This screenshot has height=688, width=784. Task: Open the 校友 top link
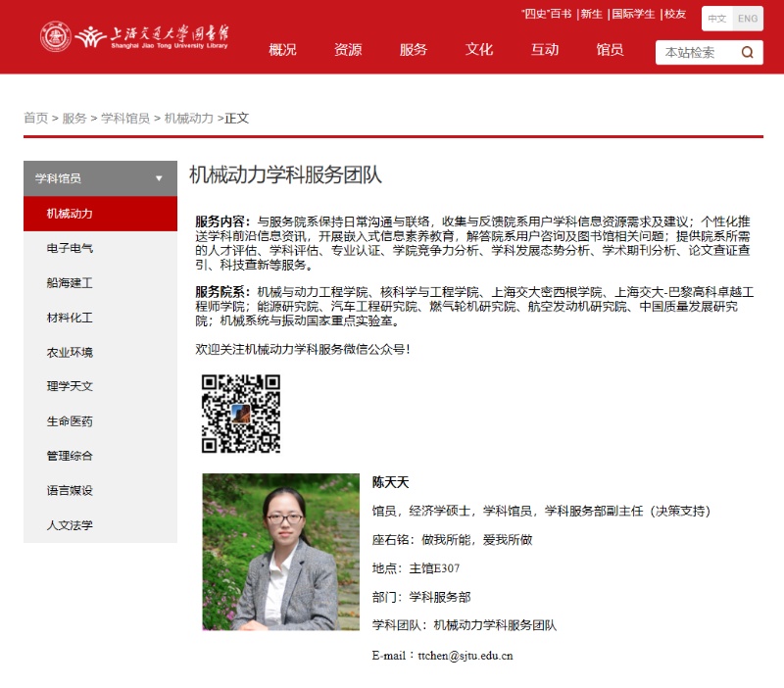675,14
